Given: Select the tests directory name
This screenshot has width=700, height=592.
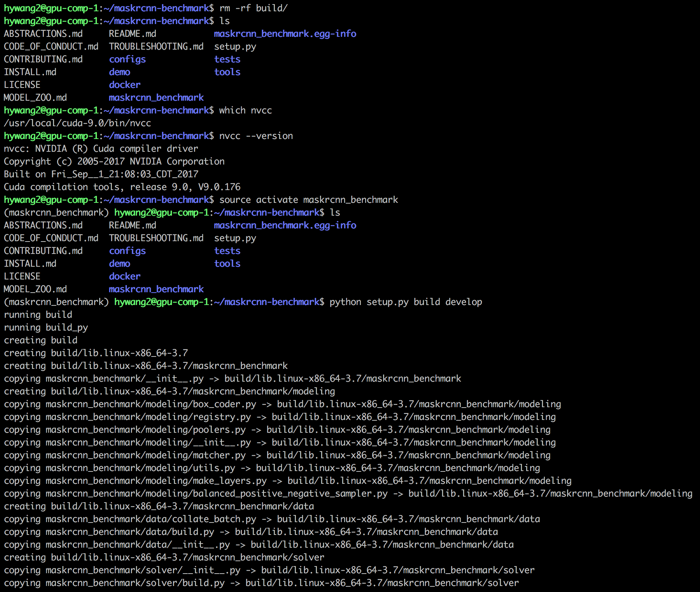Looking at the screenshot, I should (x=227, y=59).
